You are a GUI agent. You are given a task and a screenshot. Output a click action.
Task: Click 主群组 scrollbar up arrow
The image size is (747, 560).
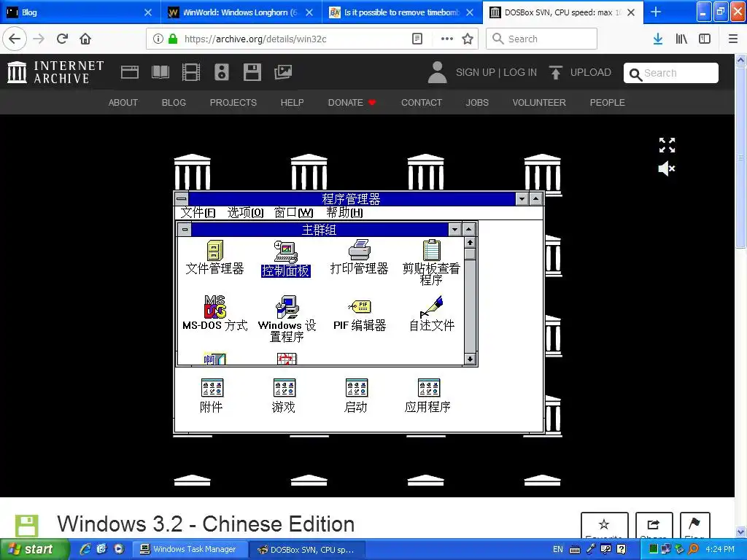[470, 243]
